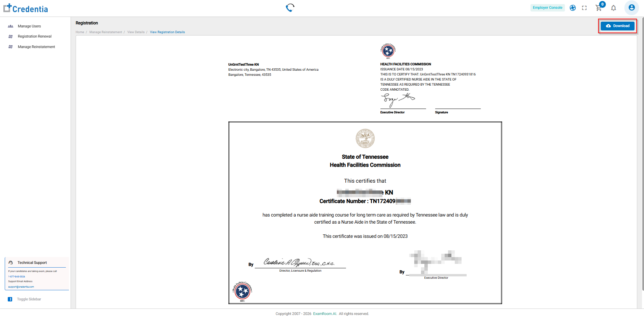644x318 pixels.
Task: Open the user profile avatar
Action: [x=631, y=7]
